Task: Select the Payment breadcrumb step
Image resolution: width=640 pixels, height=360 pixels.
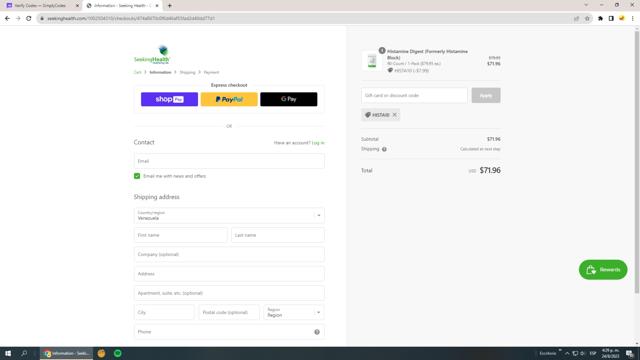Action: tap(211, 72)
